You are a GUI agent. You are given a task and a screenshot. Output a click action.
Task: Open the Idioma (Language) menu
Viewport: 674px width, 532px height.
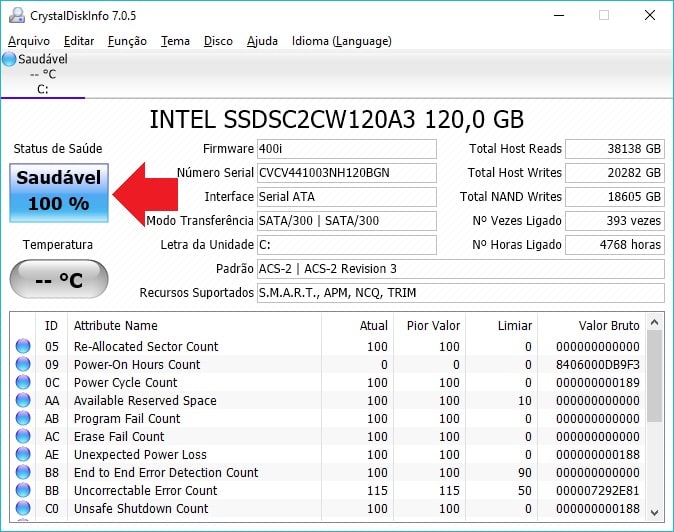coord(342,41)
